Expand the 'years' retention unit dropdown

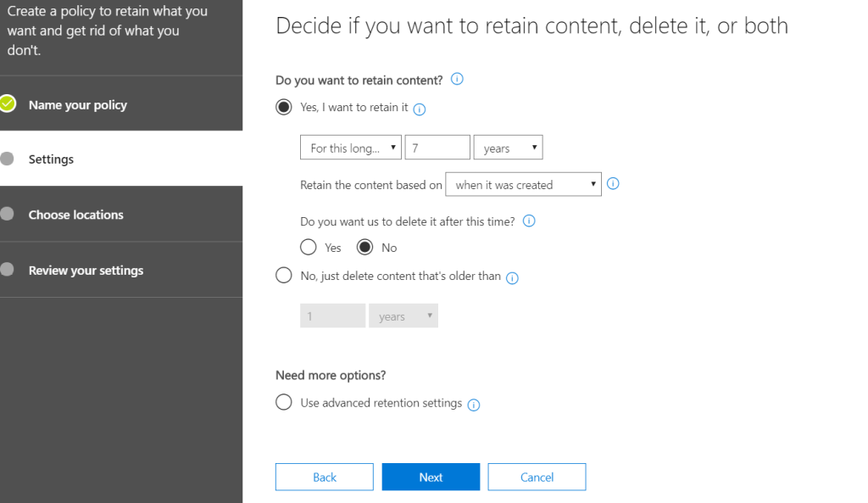coord(508,148)
